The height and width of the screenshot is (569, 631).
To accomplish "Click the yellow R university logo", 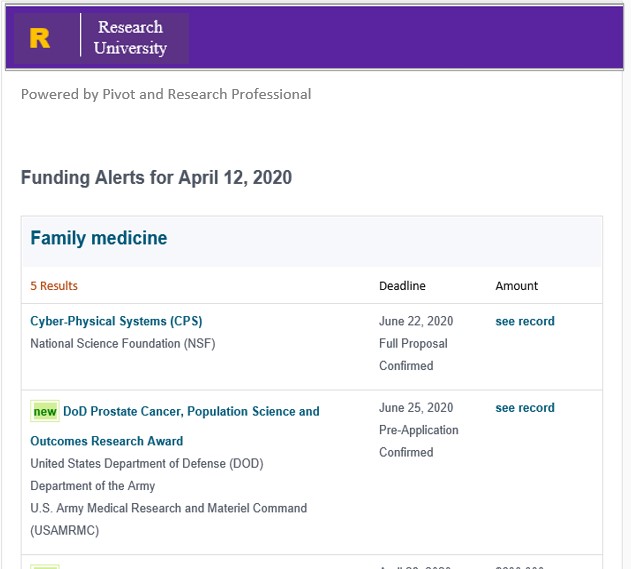I will click(x=40, y=38).
